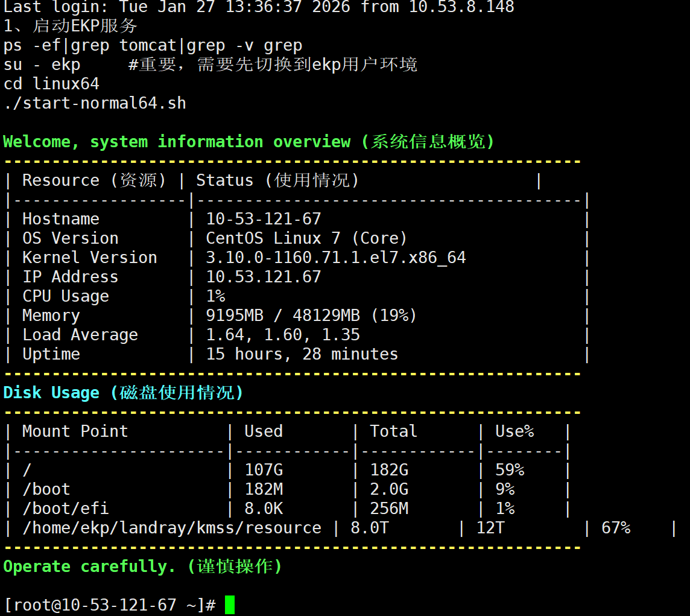Click the 'ps -ef|grep tomcat' command line

pos(153,45)
